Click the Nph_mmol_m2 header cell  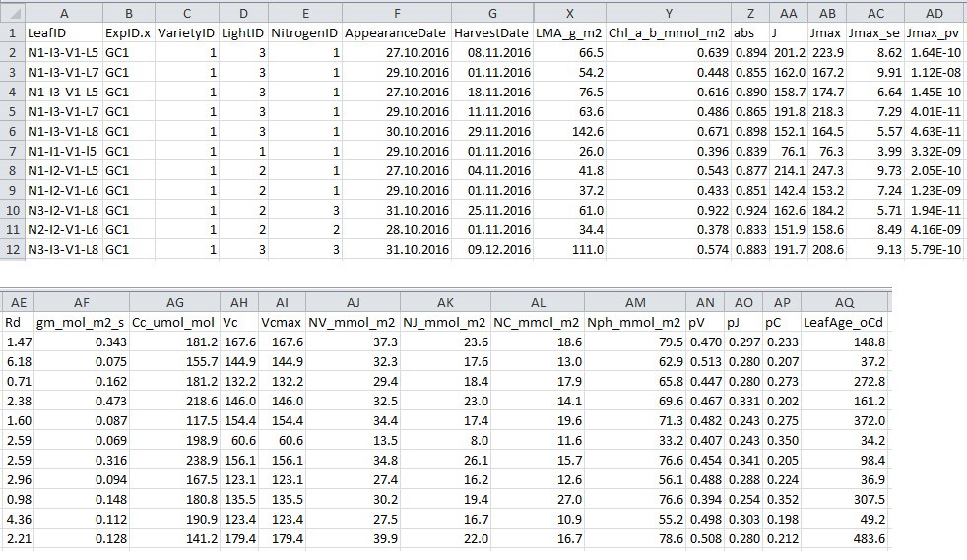pyautogui.click(x=634, y=322)
